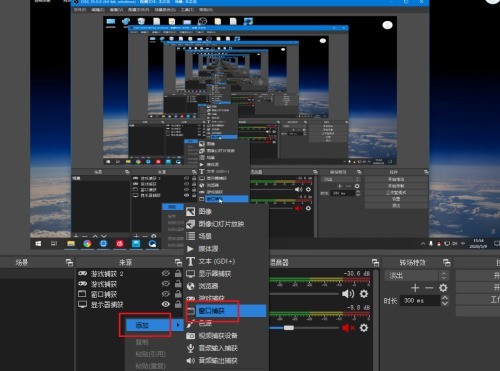
Task: Show the 游戏捕获 2 source via eye icon
Action: 166,273
